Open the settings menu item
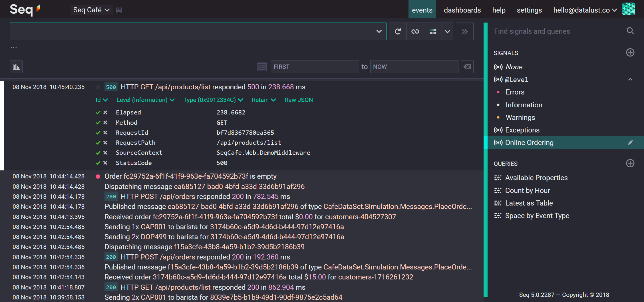The height and width of the screenshot is (302, 644). click(x=529, y=10)
